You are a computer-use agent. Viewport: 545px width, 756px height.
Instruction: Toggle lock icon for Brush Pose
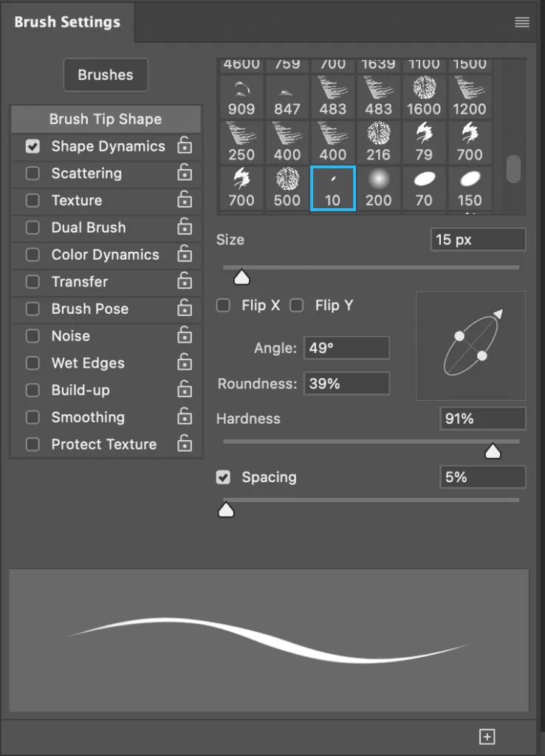tap(185, 308)
